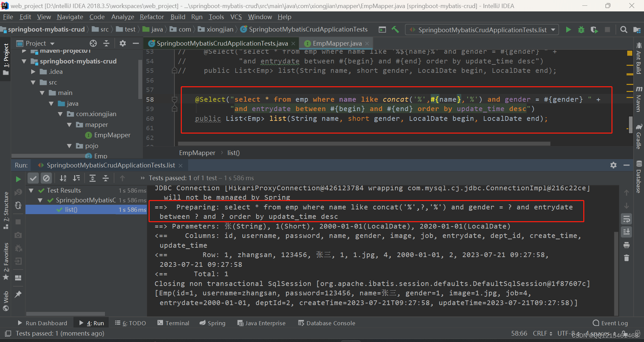This screenshot has width=644, height=342.
Task: Open the File menu
Action: (8, 17)
